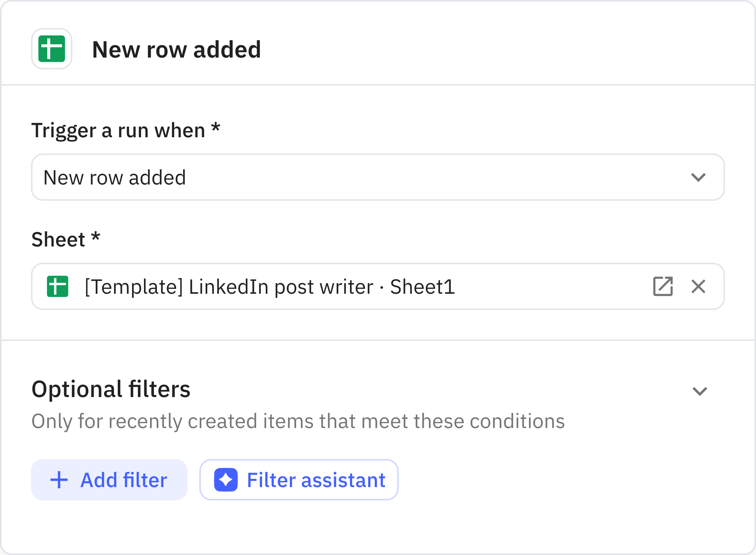Viewport: 756px width, 555px height.
Task: Open the Sheet selector field
Action: [x=517, y=286]
